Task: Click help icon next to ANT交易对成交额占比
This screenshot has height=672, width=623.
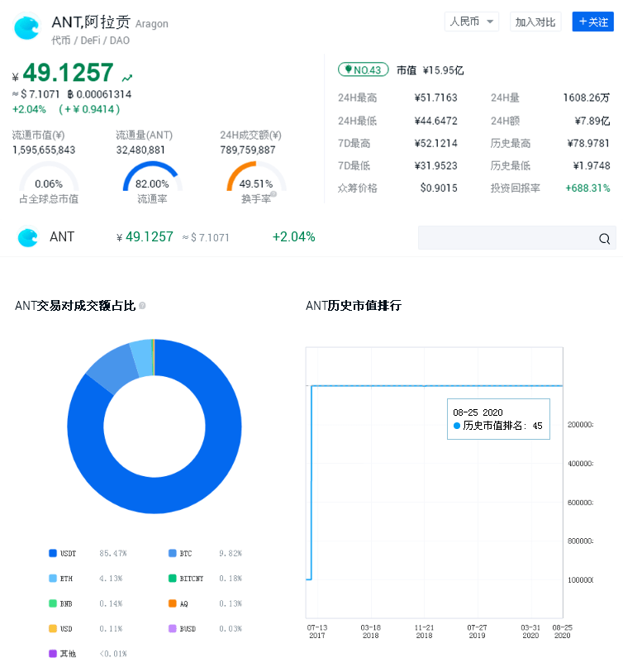Action: (x=142, y=306)
